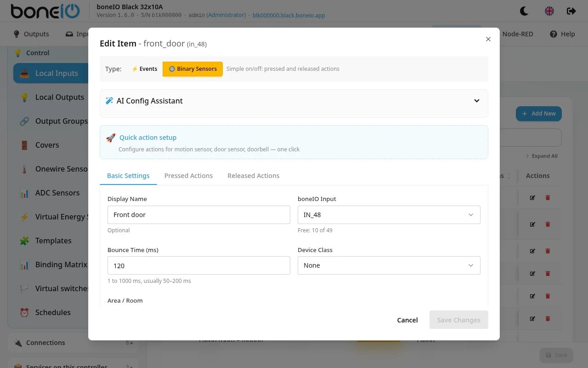Click the Save Changes button

coord(458,320)
